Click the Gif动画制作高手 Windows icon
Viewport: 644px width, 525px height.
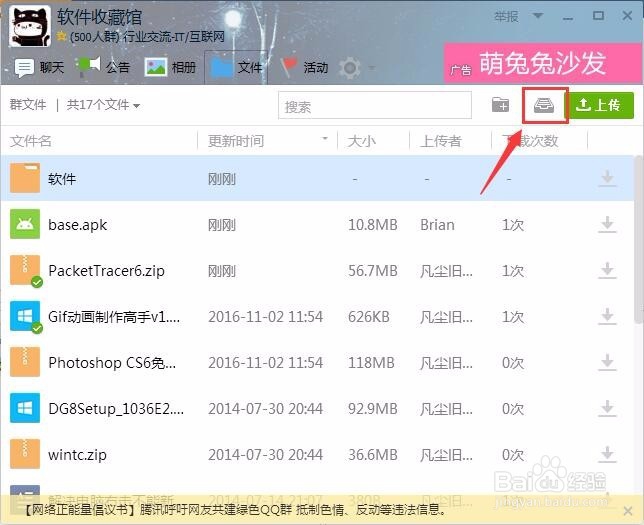(x=25, y=316)
